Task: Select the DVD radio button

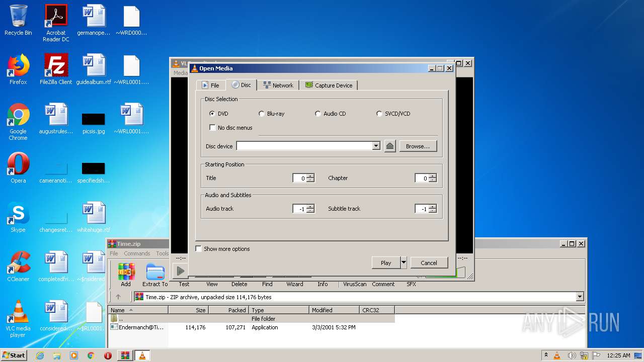Action: [212, 114]
